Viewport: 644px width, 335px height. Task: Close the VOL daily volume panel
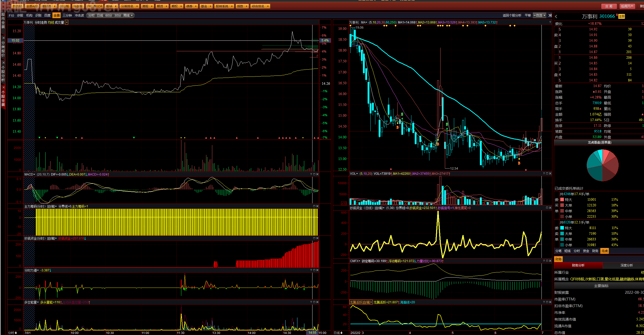[x=550, y=174]
